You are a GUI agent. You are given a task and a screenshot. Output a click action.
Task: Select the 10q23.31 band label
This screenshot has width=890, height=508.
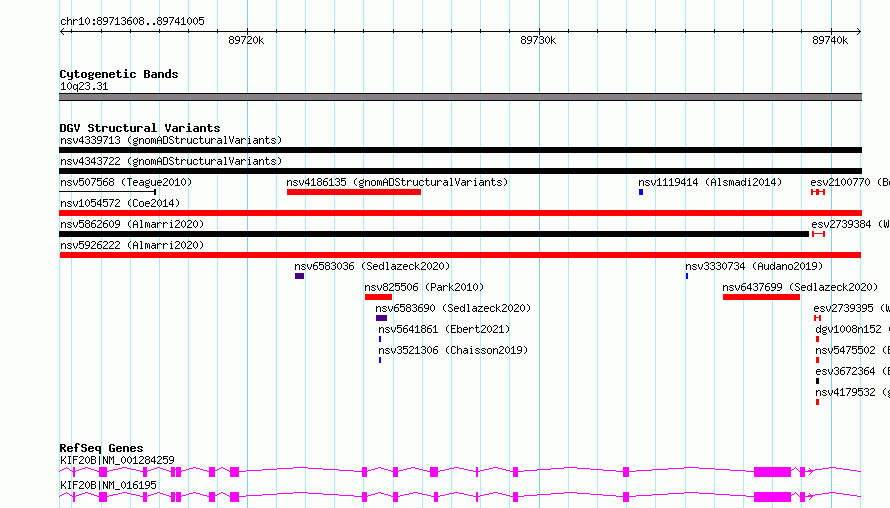pos(84,86)
